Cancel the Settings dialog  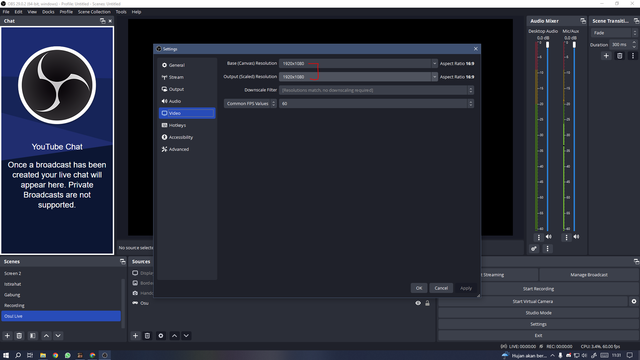pyautogui.click(x=441, y=288)
